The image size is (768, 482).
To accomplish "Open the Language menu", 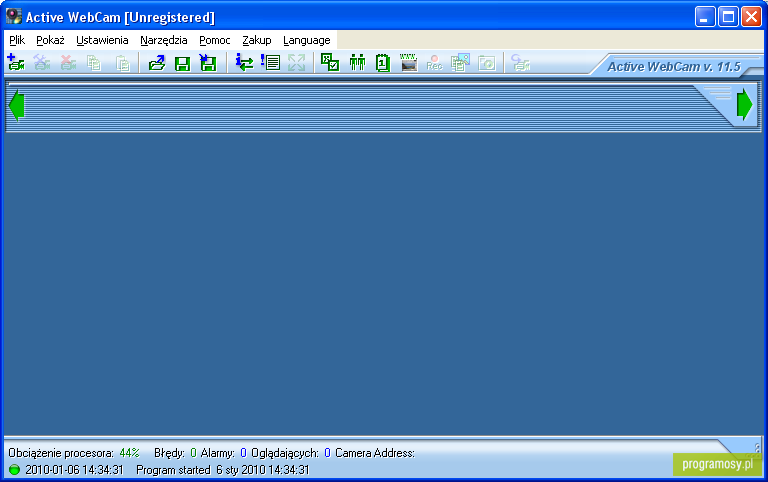I will coord(307,40).
